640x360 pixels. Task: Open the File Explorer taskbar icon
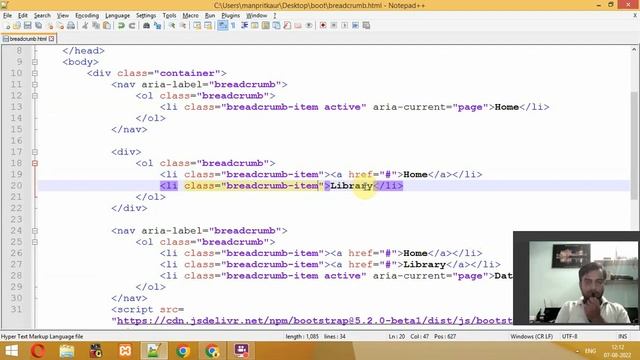[x=67, y=351]
